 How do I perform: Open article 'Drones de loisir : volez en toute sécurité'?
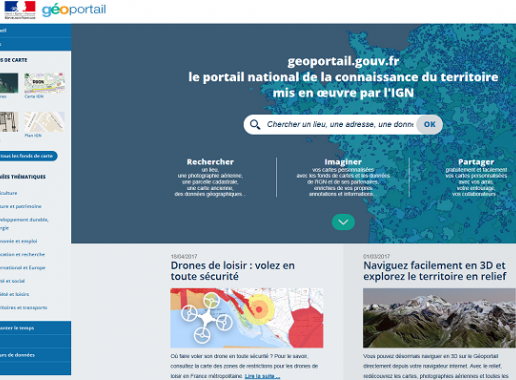(233, 271)
